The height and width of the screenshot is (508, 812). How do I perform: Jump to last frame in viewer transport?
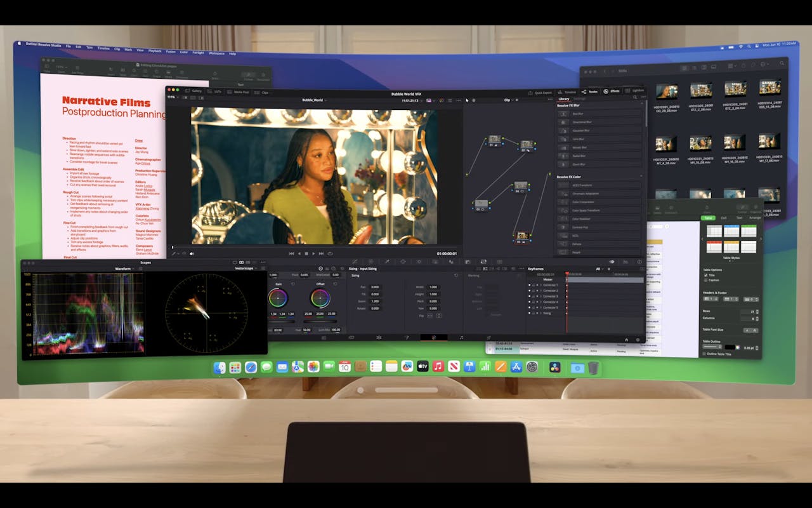pos(322,253)
